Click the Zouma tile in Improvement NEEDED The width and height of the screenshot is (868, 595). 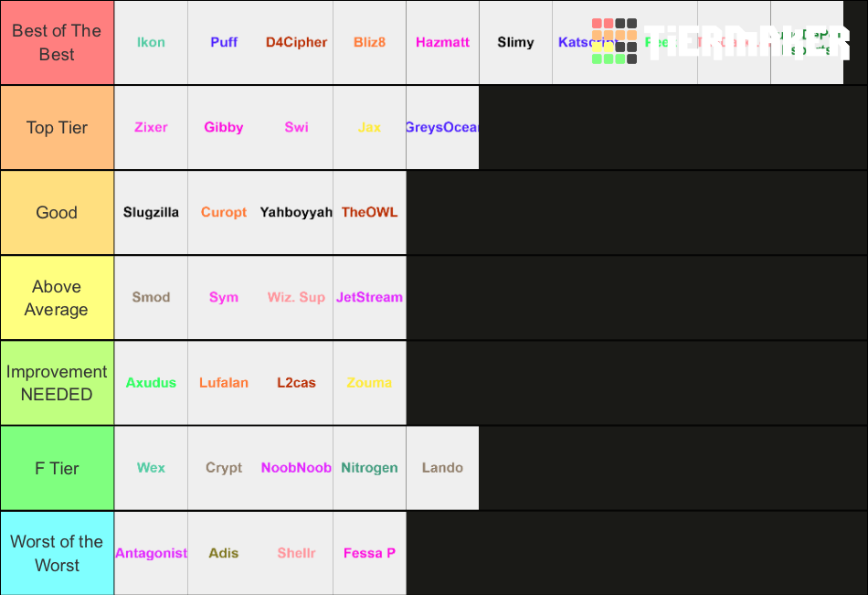click(x=369, y=383)
